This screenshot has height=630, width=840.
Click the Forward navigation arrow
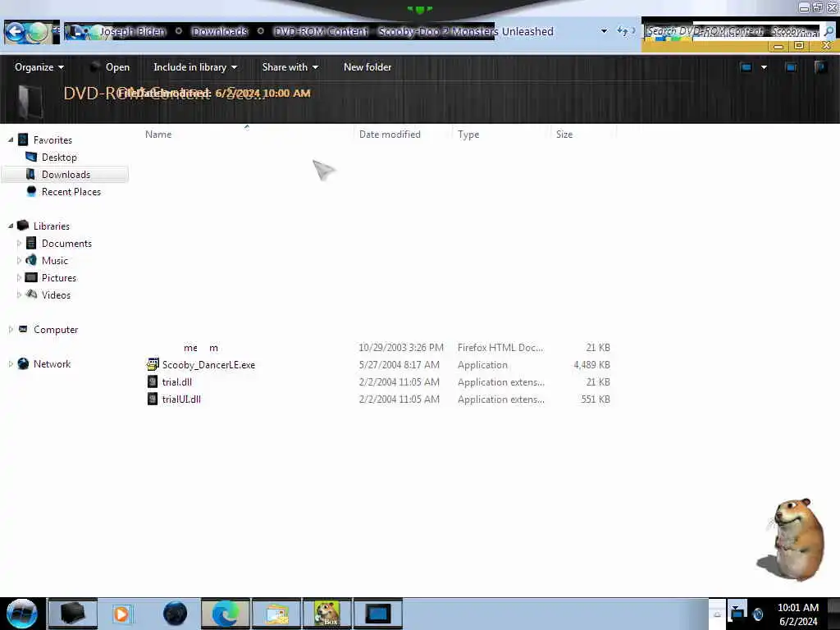click(x=38, y=32)
